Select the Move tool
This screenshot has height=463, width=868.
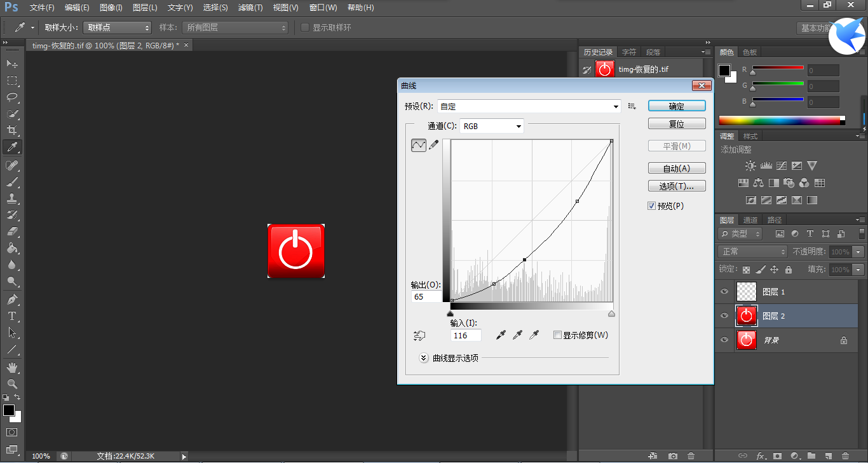pyautogui.click(x=12, y=64)
